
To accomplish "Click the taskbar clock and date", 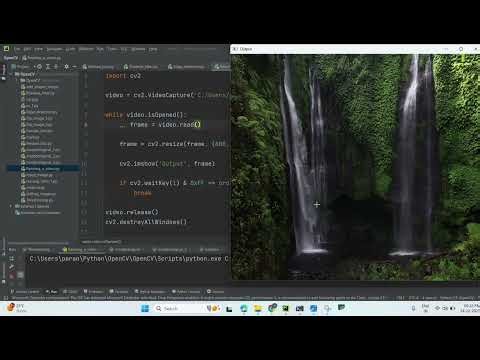I will pos(470,308).
